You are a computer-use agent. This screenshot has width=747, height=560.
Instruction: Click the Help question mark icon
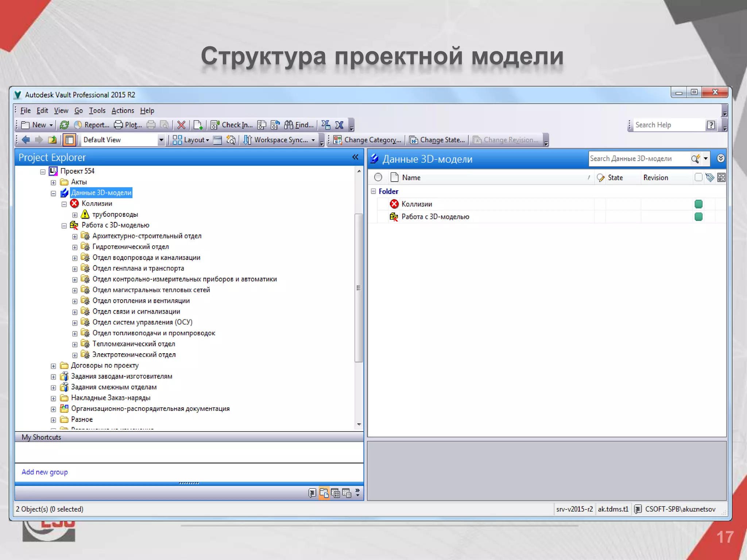coord(711,125)
